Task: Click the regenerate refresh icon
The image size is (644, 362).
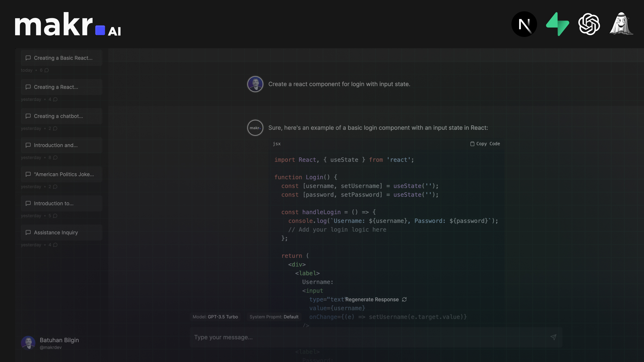Action: point(404,299)
